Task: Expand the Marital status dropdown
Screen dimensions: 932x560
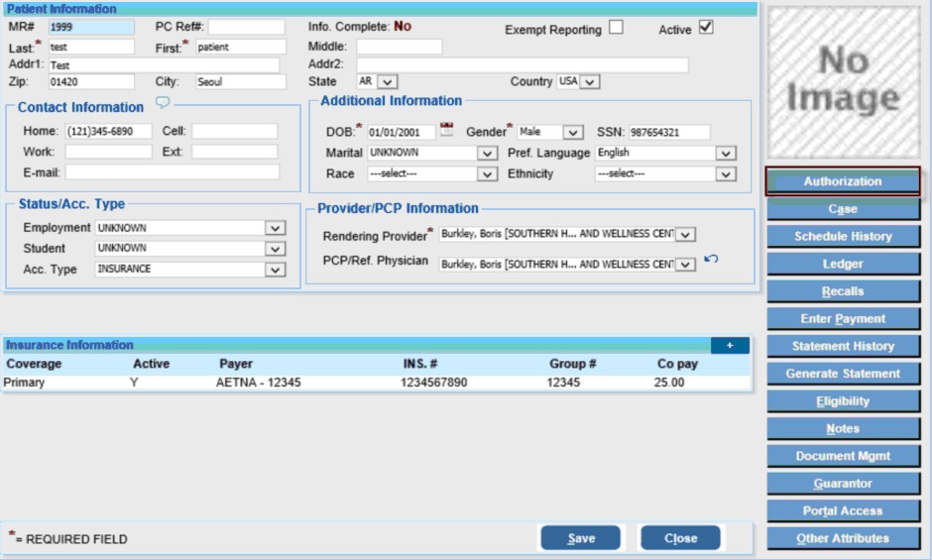Action: [x=486, y=154]
